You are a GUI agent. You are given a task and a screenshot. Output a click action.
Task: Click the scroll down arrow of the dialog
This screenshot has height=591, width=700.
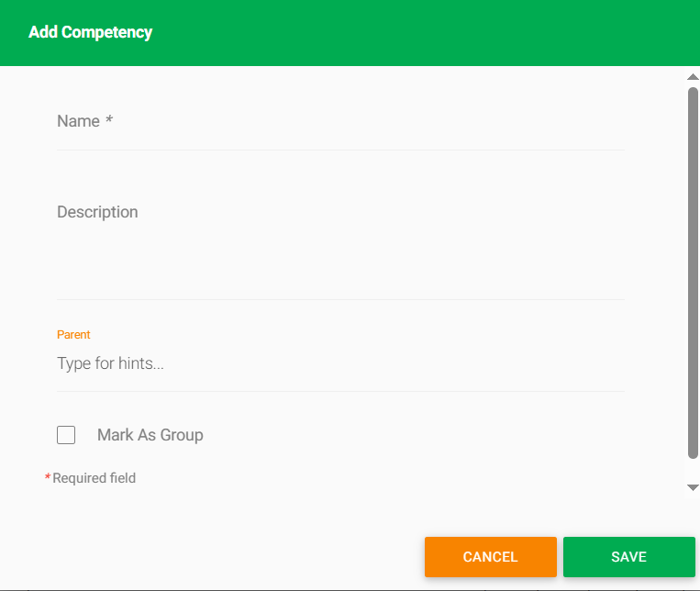(693, 487)
